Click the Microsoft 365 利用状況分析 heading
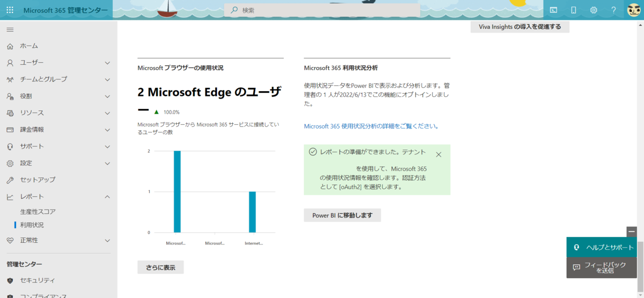Viewport: 644px width, 298px height. point(341,68)
